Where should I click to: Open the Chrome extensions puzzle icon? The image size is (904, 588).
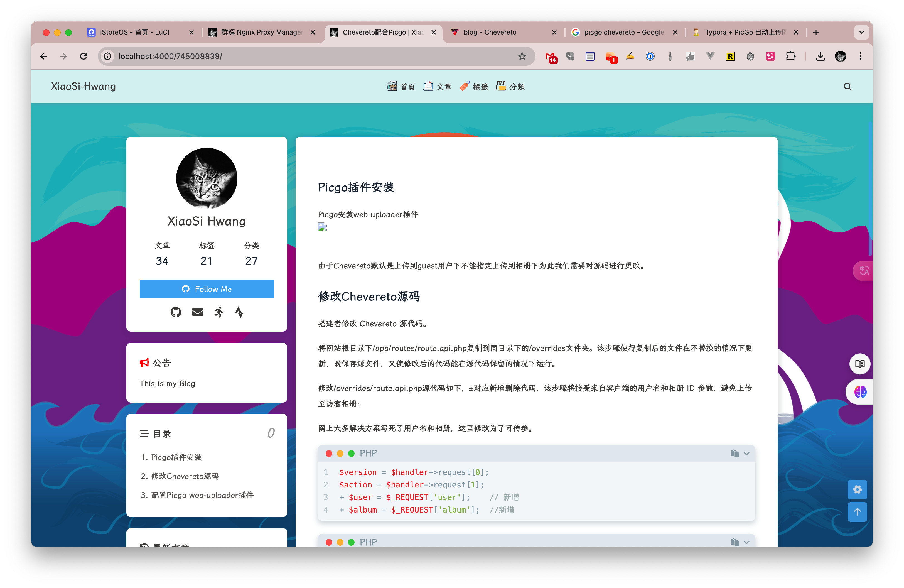coord(790,56)
